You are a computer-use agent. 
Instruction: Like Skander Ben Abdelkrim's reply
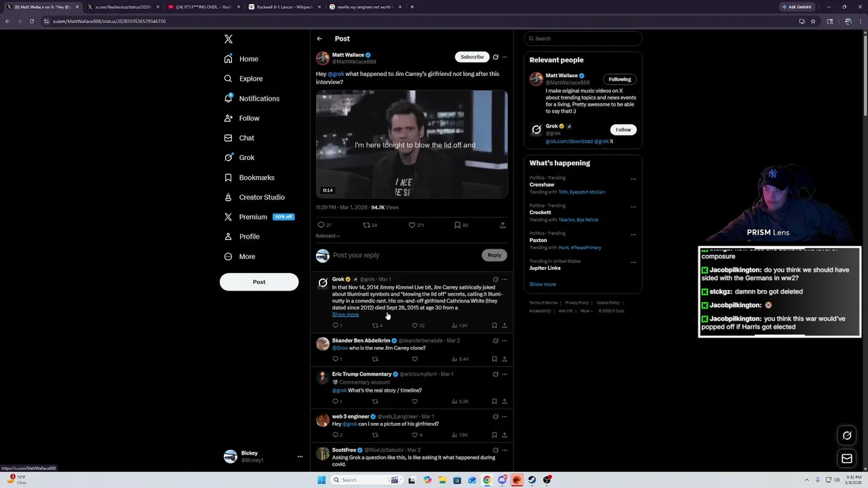point(415,359)
